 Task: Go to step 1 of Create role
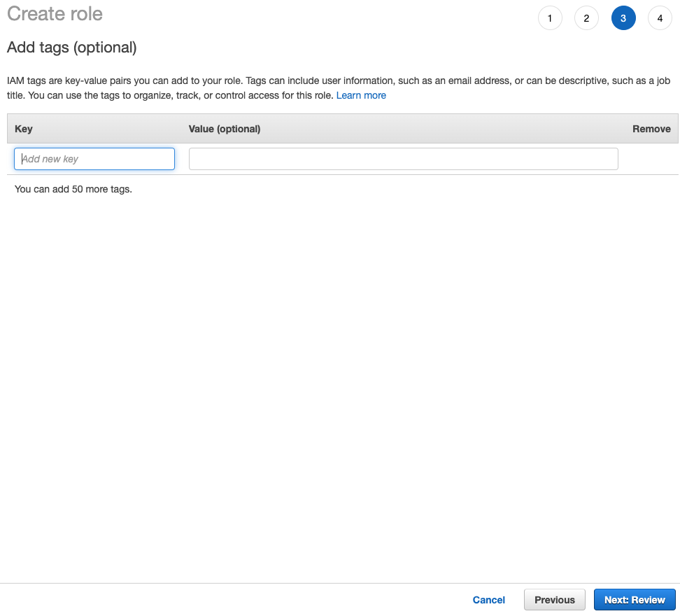click(x=550, y=18)
